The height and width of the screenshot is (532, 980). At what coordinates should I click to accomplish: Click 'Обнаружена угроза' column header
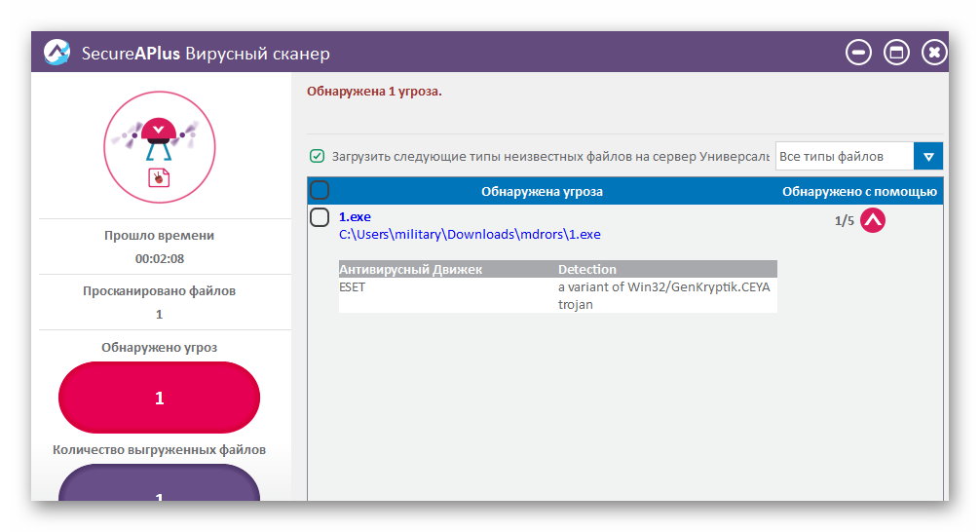pyautogui.click(x=542, y=192)
